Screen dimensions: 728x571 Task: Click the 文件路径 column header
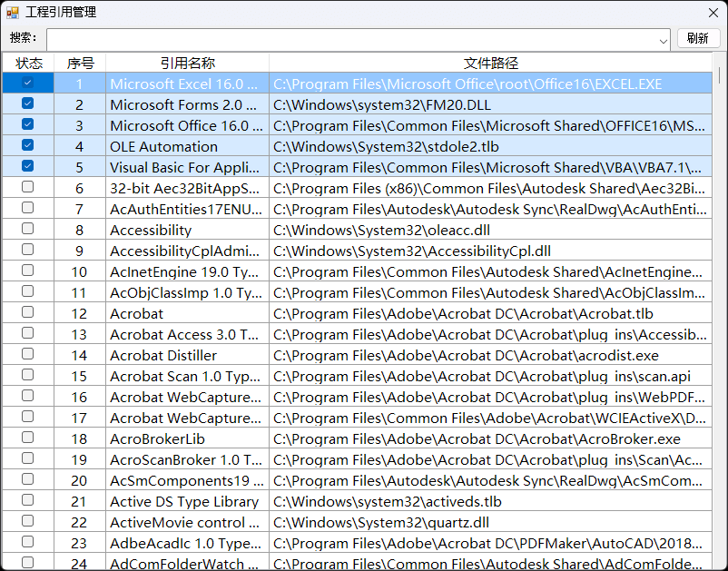point(491,63)
